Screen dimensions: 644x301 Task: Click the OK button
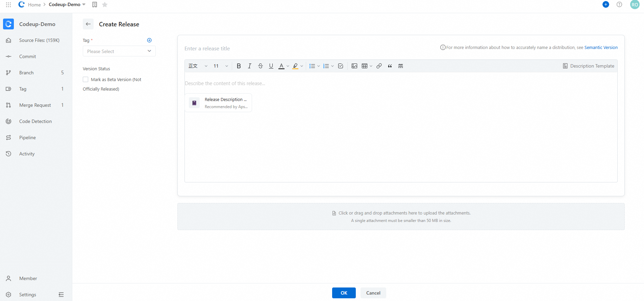(x=344, y=293)
